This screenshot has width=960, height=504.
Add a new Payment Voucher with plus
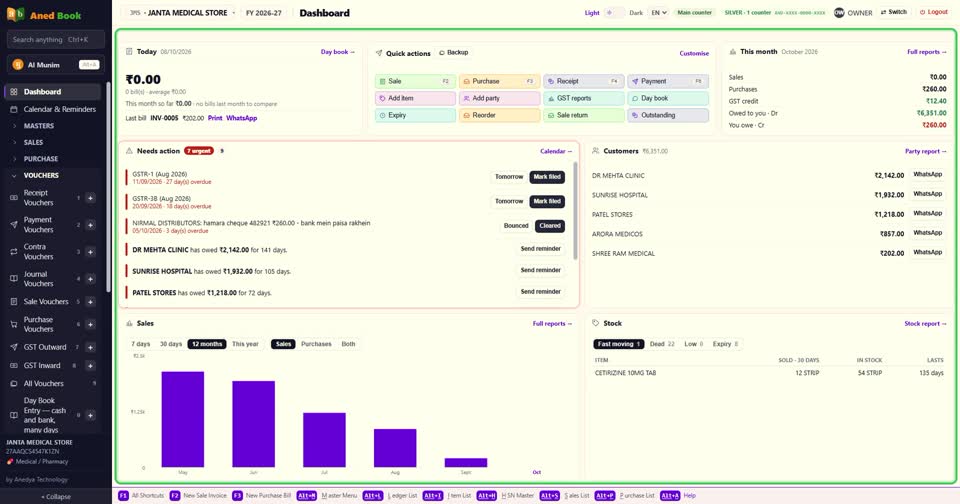(x=90, y=225)
